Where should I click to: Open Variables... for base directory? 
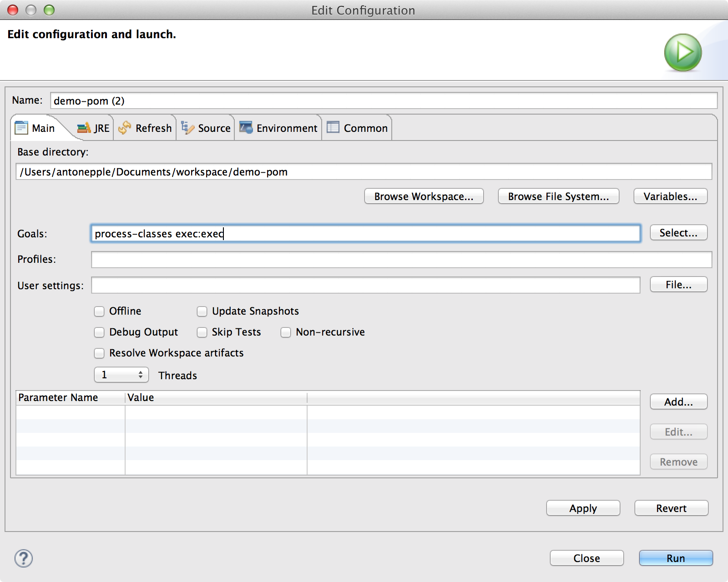tap(670, 196)
